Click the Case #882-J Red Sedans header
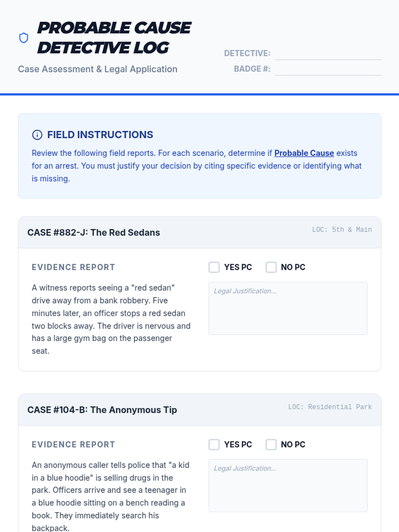399x532 pixels. pos(94,232)
